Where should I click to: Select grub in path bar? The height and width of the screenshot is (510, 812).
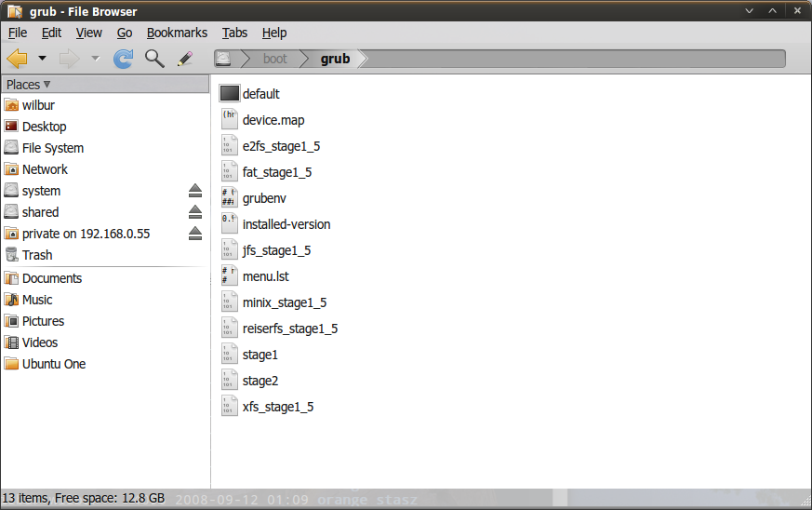(x=335, y=59)
